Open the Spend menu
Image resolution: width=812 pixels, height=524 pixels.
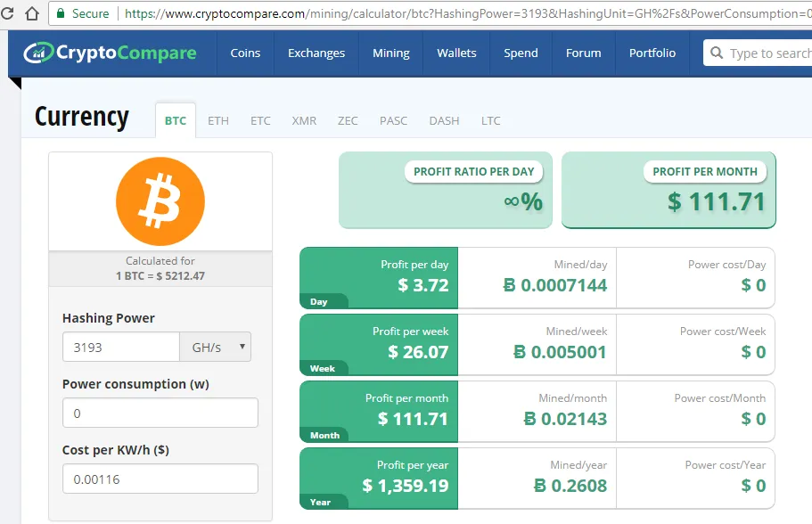[521, 53]
